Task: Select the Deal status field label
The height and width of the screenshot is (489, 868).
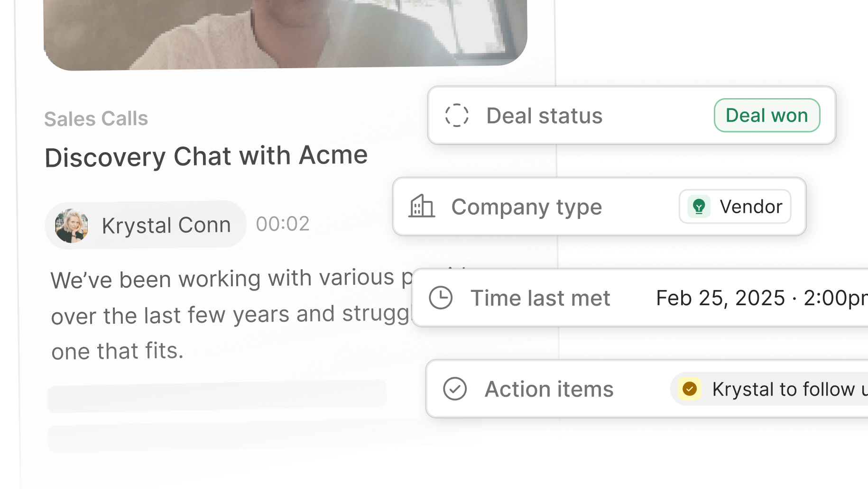Action: [x=545, y=116]
